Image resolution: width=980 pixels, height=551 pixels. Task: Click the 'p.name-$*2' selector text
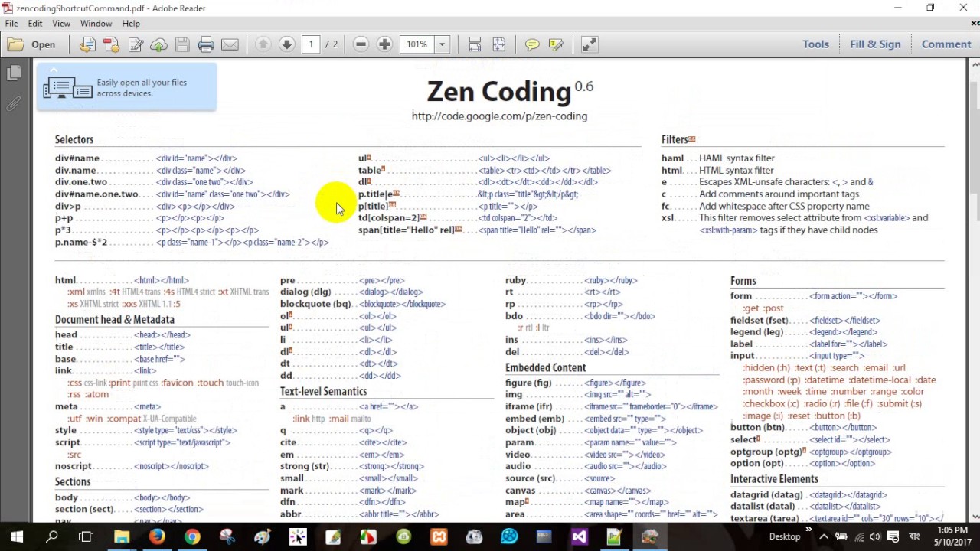tap(81, 243)
